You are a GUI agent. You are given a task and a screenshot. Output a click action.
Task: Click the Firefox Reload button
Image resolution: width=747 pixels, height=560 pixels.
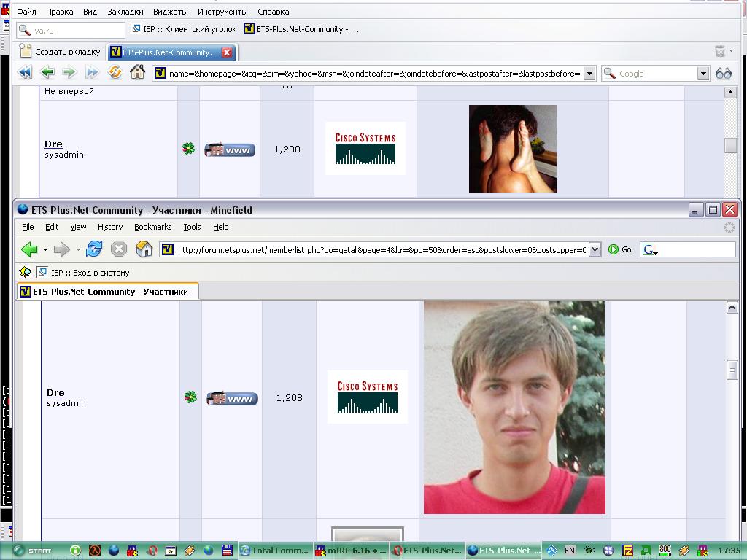pyautogui.click(x=93, y=249)
